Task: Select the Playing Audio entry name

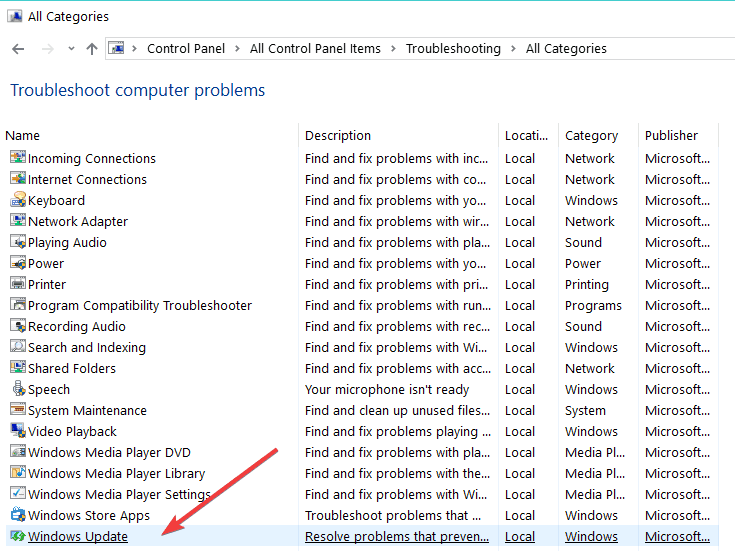Action: [x=67, y=242]
